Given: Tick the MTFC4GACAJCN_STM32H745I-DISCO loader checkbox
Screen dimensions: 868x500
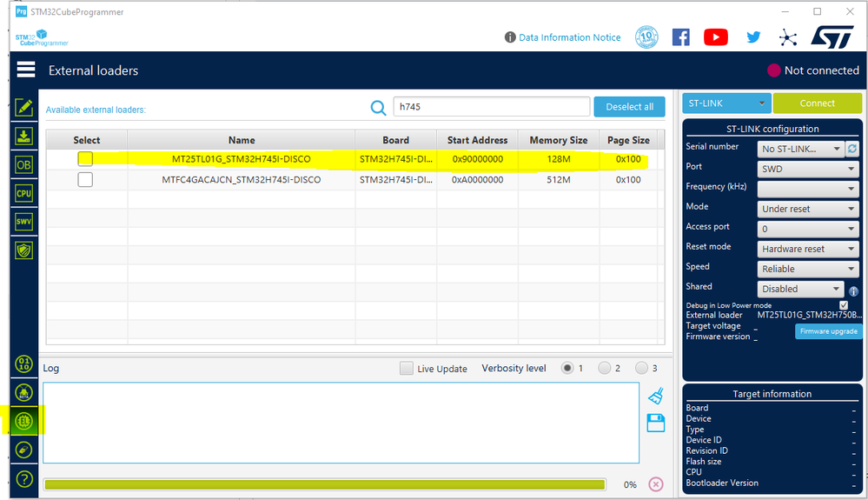Looking at the screenshot, I should pyautogui.click(x=85, y=179).
